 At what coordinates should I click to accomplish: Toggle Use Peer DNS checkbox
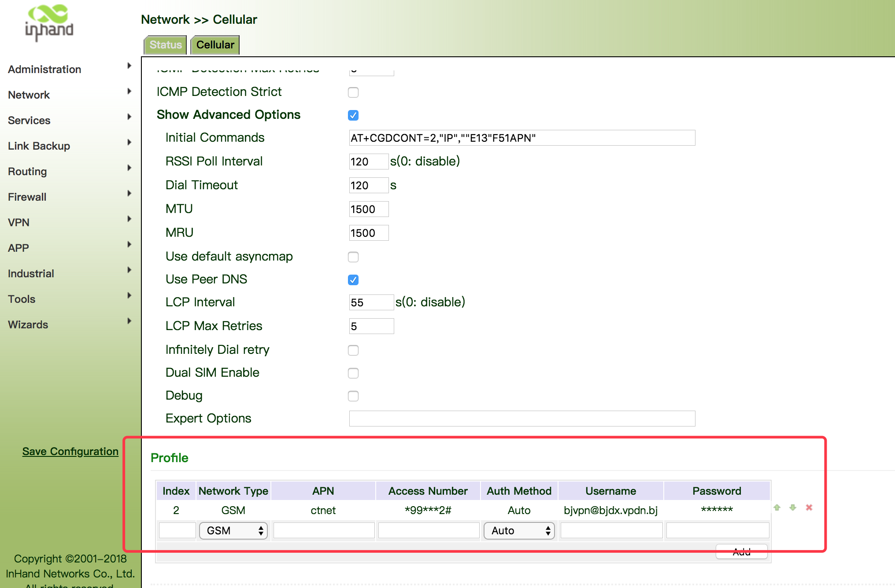coord(353,280)
